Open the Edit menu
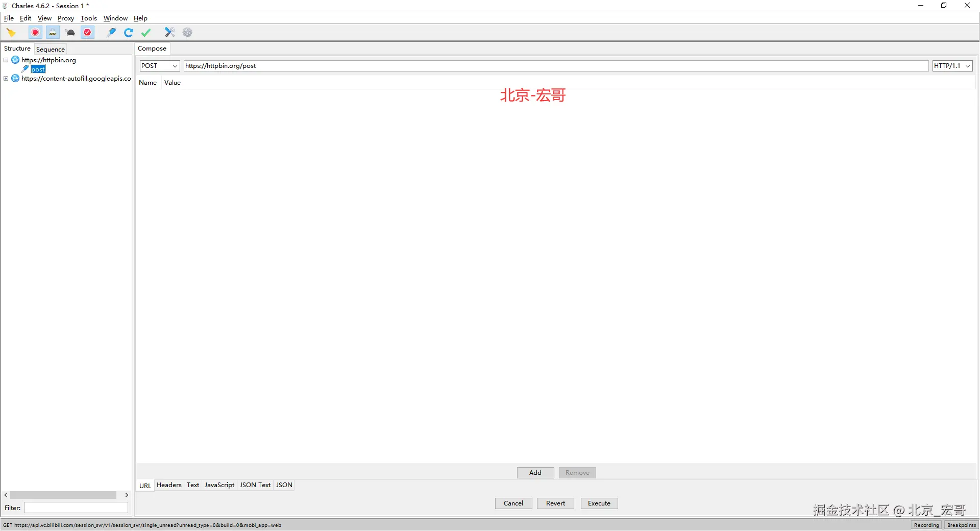The width and height of the screenshot is (980, 531). tap(26, 18)
